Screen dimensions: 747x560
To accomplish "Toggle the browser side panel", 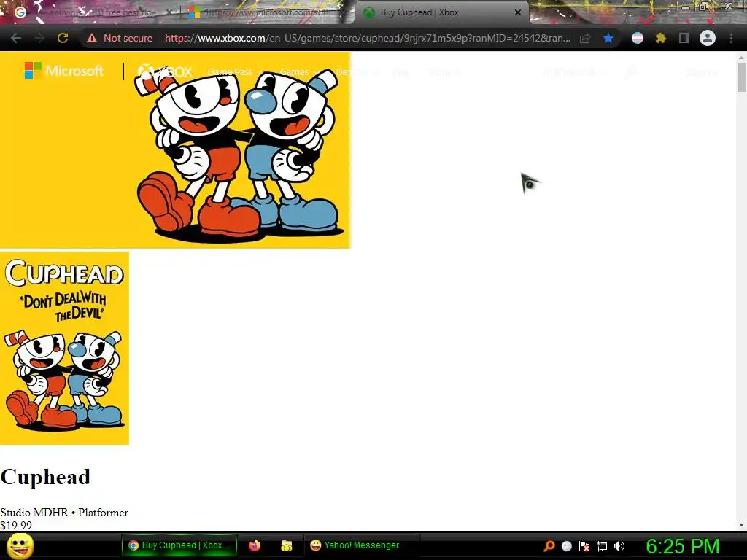I will pos(684,38).
